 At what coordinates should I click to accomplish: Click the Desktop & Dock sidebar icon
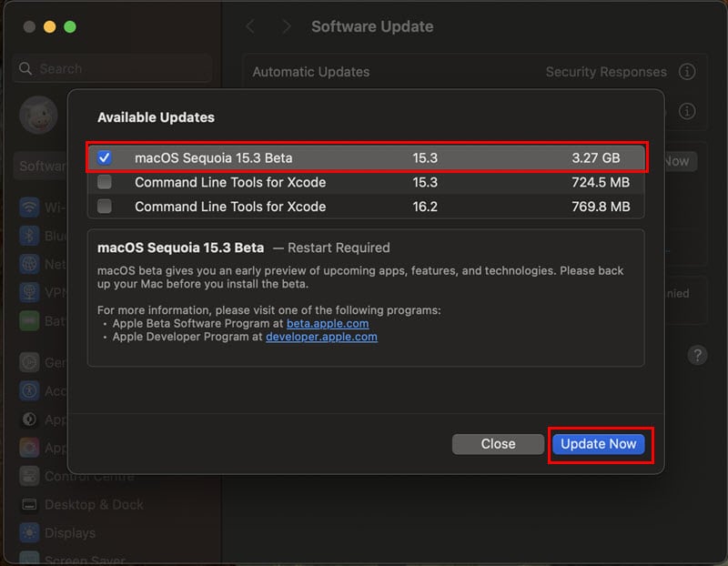pyautogui.click(x=29, y=504)
